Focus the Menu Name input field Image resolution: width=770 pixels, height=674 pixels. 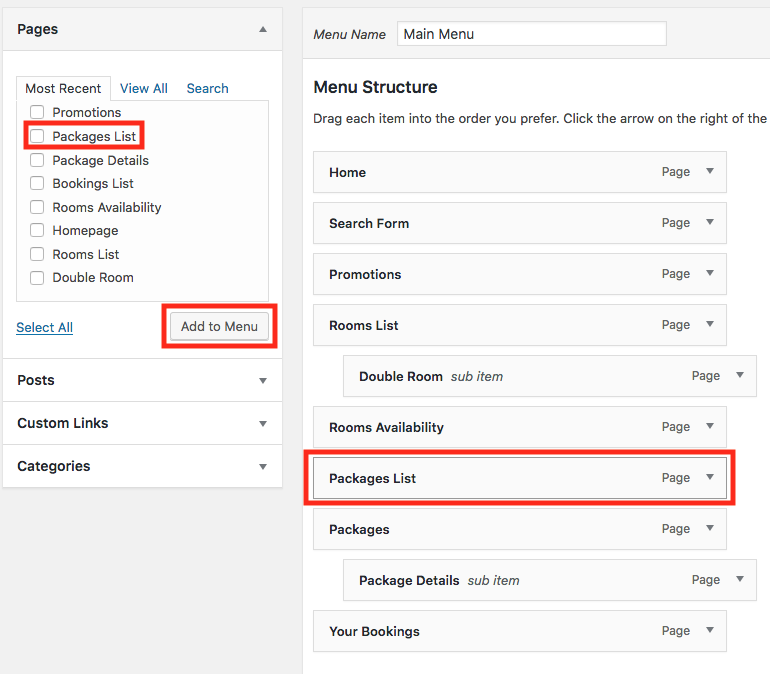[531, 34]
